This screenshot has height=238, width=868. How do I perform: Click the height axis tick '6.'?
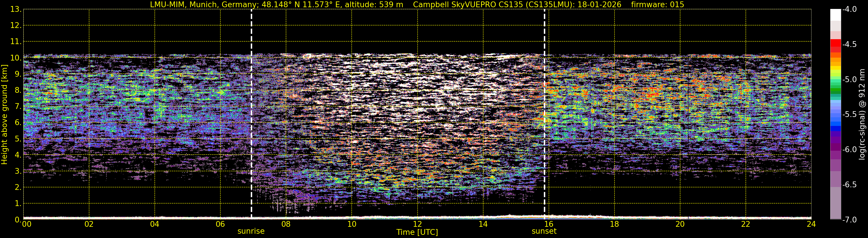(18, 123)
